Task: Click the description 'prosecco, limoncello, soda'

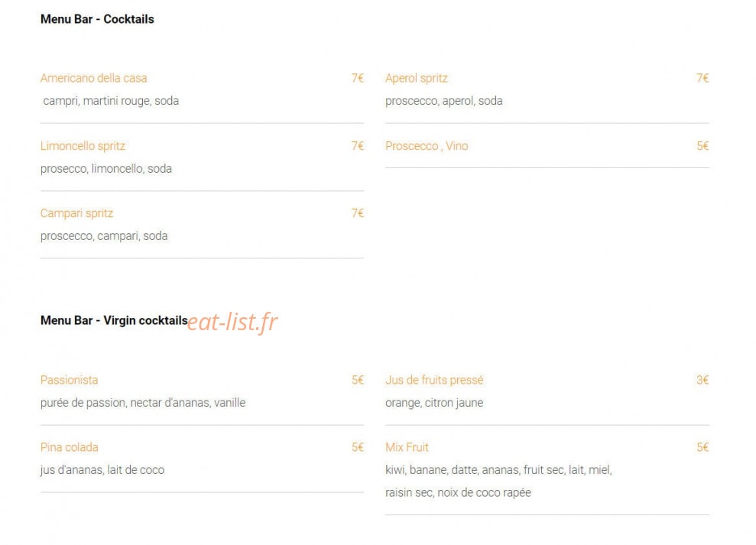Action: pyautogui.click(x=106, y=169)
